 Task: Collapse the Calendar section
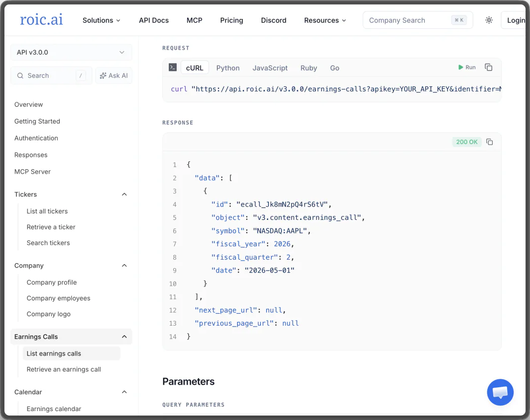[x=125, y=392]
